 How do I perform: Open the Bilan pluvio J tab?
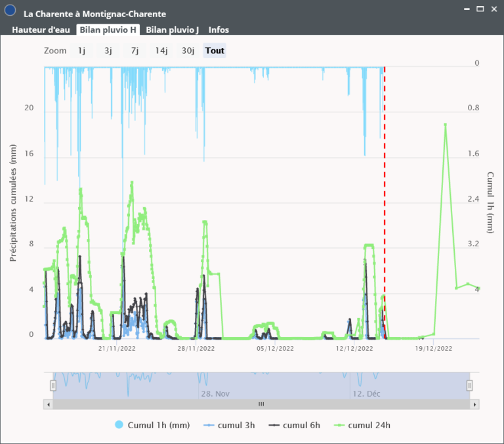click(x=172, y=30)
